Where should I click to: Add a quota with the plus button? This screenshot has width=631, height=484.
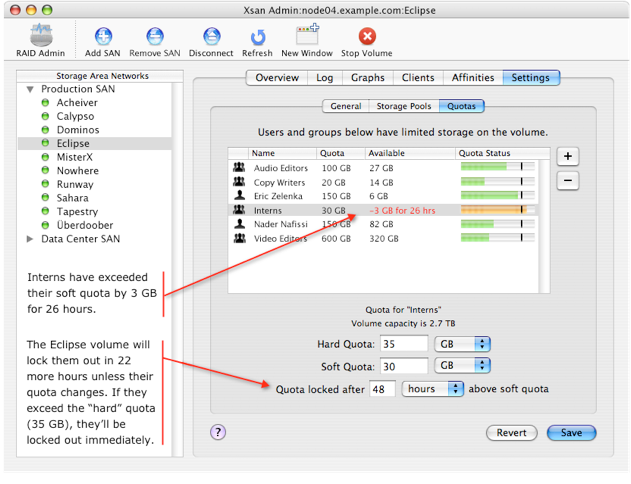[566, 156]
